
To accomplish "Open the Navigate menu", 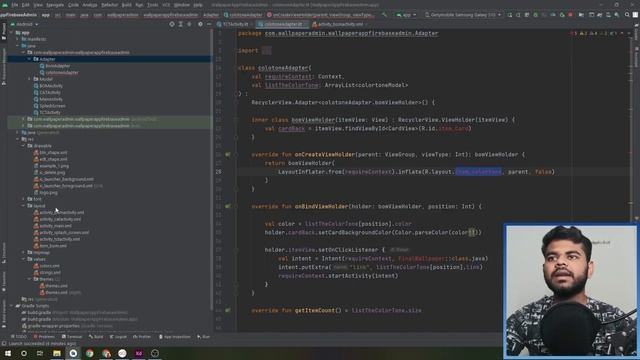I will click(55, 5).
